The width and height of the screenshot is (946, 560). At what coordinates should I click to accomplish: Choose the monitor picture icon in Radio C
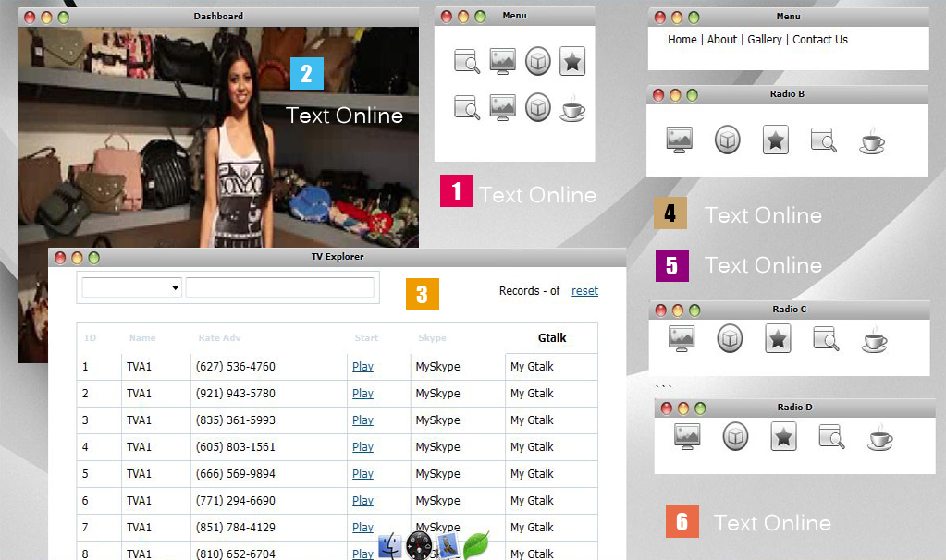[682, 338]
